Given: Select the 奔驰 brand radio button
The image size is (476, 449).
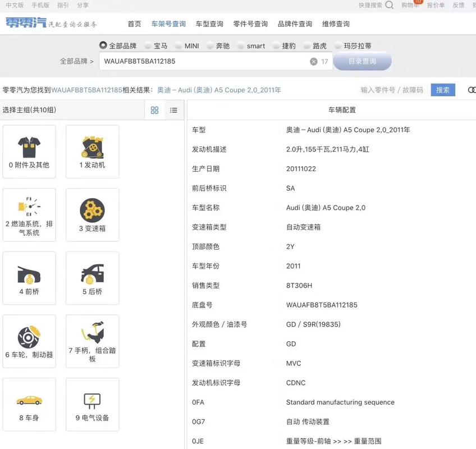Looking at the screenshot, I should click(x=210, y=46).
